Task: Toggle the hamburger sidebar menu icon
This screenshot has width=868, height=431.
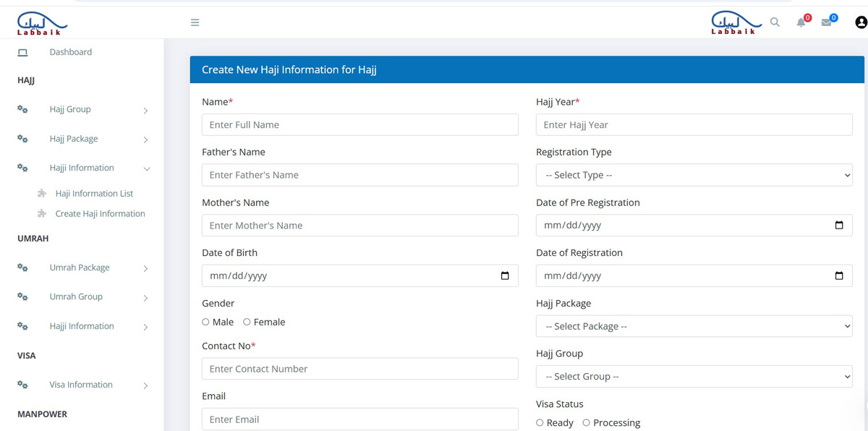Action: [195, 22]
